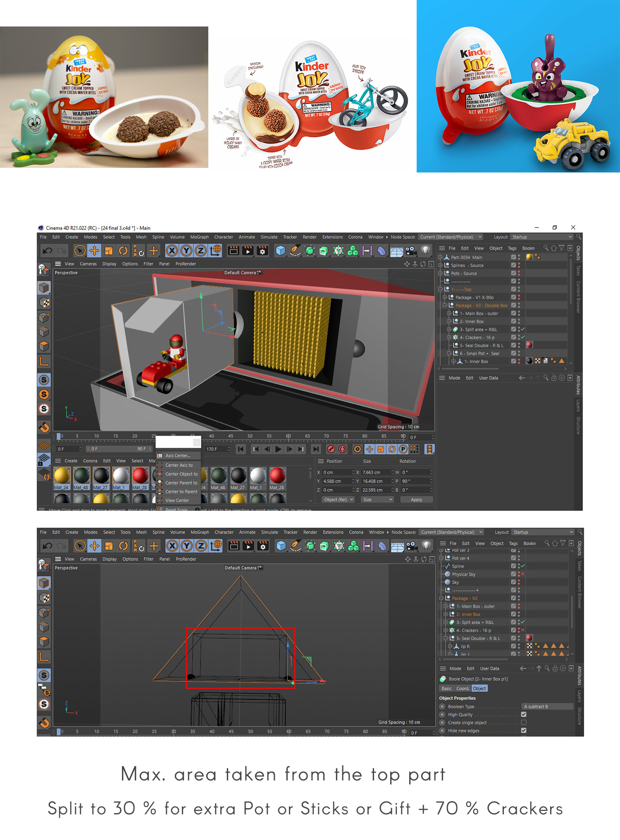Image resolution: width=620 pixels, height=840 pixels.
Task: Click the Y size field showing 16.408 cm
Action: pyautogui.click(x=378, y=481)
